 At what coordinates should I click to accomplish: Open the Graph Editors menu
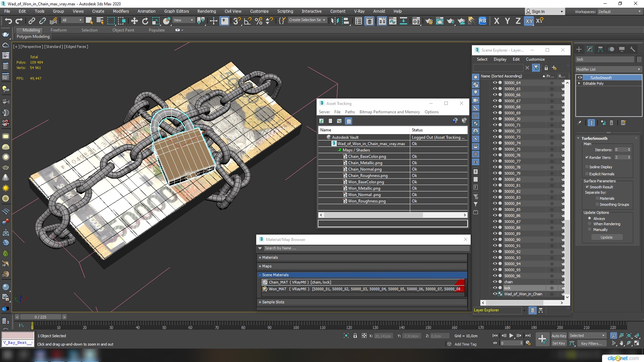pyautogui.click(x=176, y=11)
